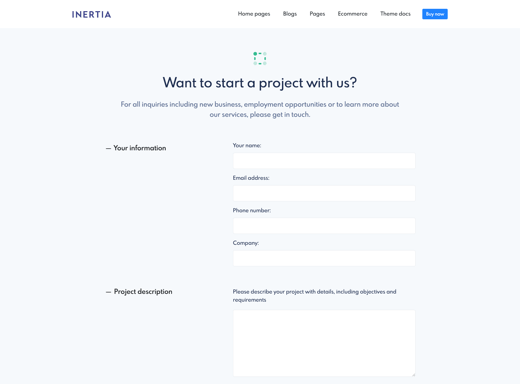Focus the Email address field

point(324,193)
